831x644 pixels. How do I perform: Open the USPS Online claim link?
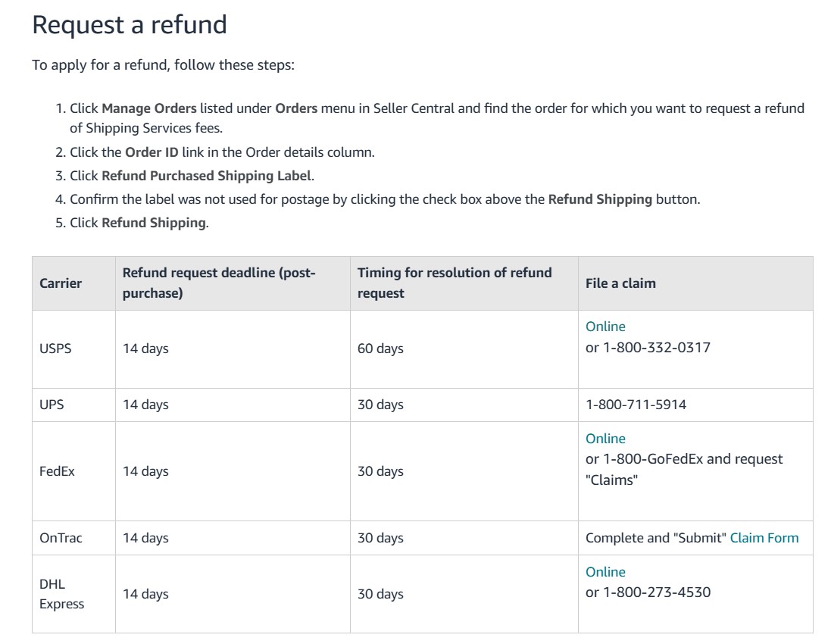[605, 327]
